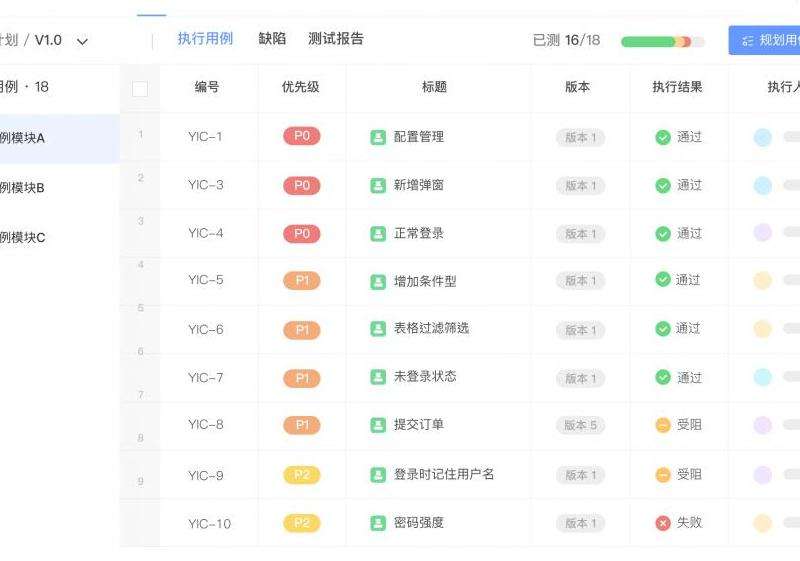The width and height of the screenshot is (800, 561).
Task: Select 例模块B in the module tree
Action: pyautogui.click(x=22, y=188)
